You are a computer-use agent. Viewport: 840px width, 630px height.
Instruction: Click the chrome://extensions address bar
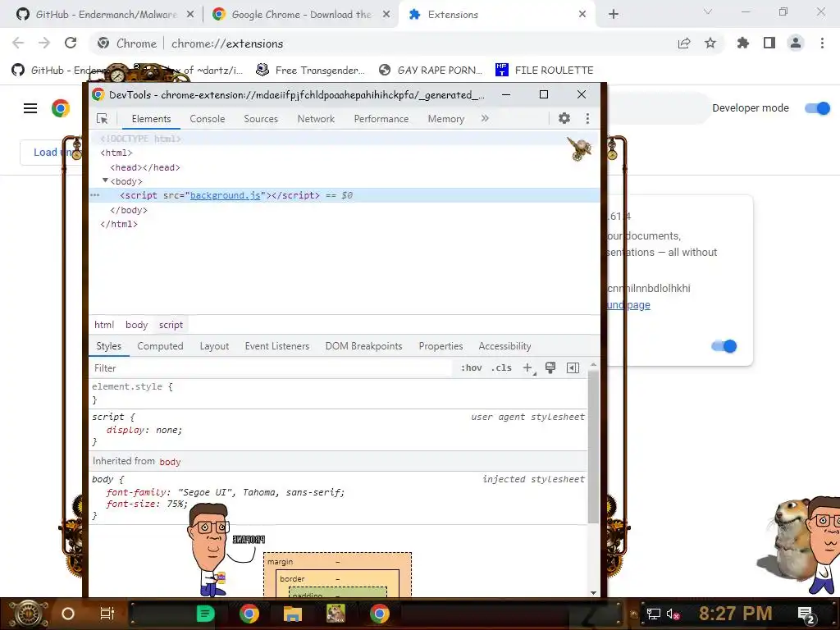227,43
